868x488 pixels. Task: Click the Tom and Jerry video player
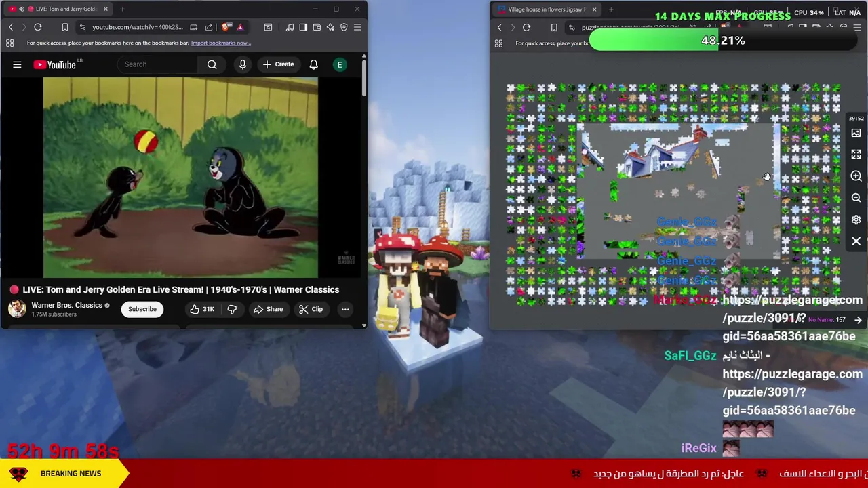coord(180,178)
